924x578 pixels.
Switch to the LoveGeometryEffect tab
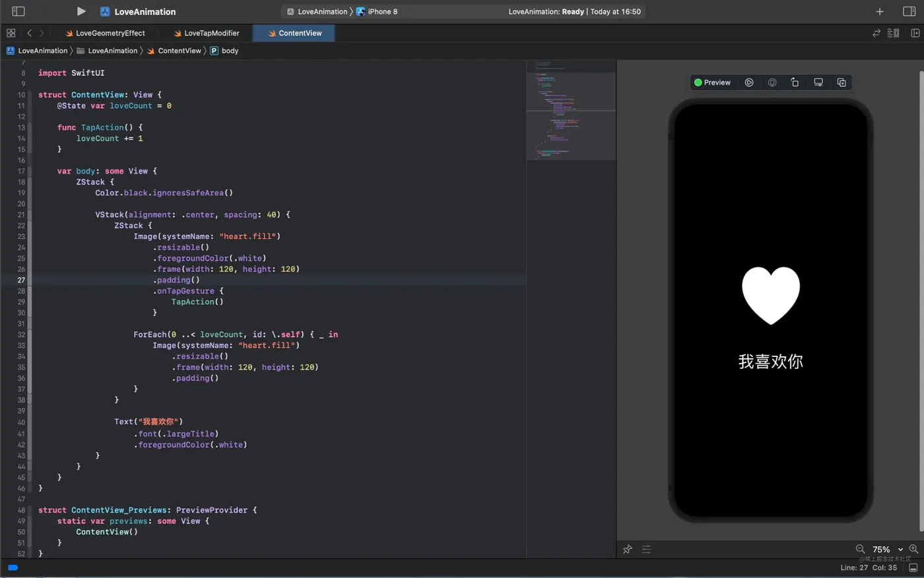coord(105,33)
